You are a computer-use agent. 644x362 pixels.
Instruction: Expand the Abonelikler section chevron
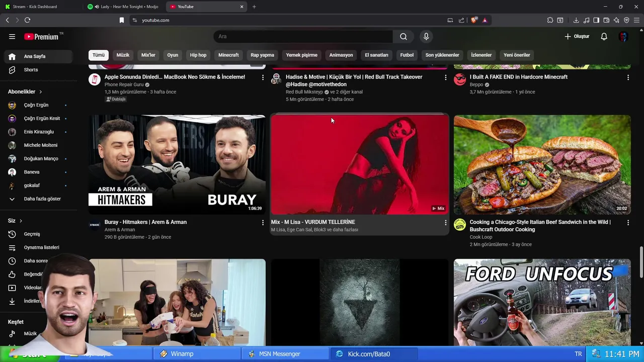tap(40, 92)
